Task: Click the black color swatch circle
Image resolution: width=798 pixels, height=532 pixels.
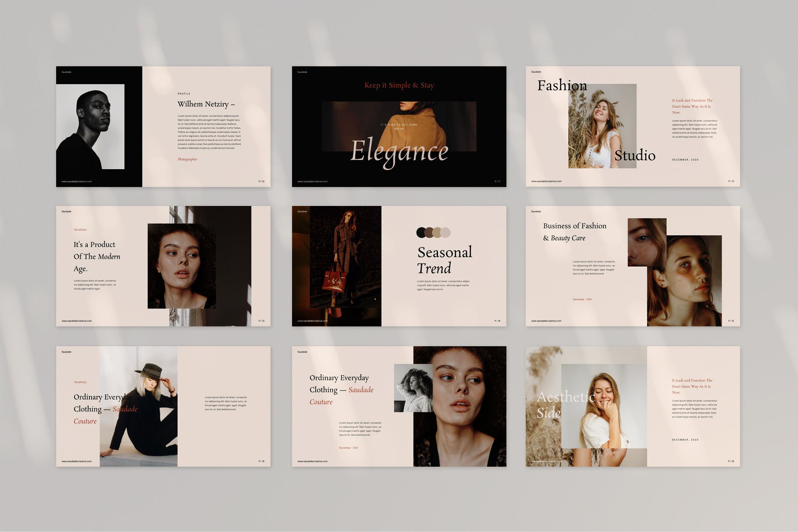Action: pos(421,232)
